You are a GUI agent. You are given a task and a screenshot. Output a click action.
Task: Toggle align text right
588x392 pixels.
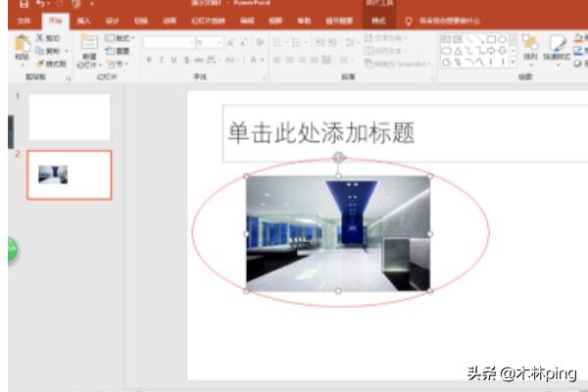click(x=302, y=59)
